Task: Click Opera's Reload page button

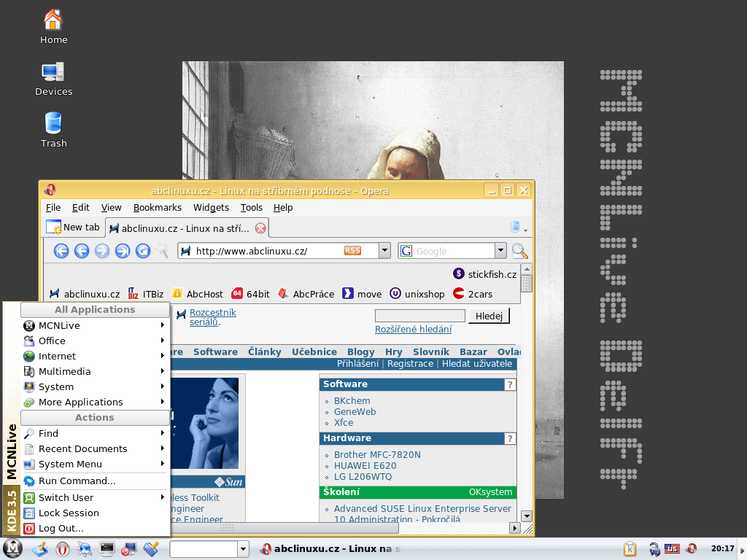Action: click(x=143, y=251)
